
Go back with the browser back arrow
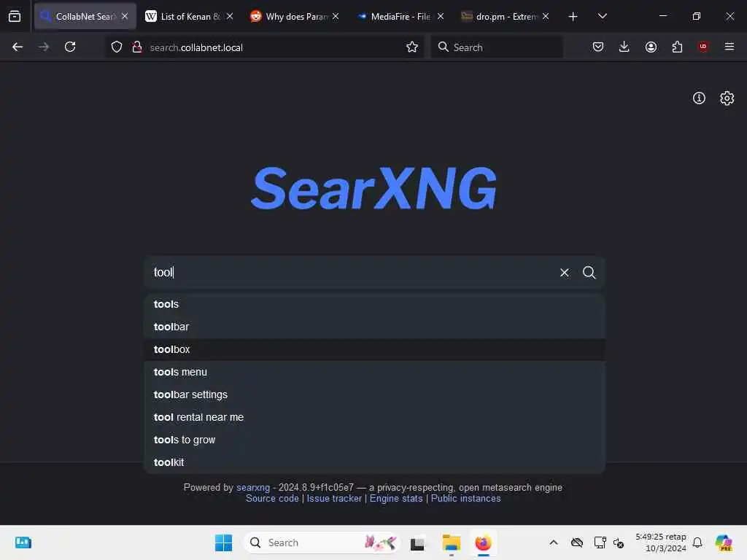(18, 47)
